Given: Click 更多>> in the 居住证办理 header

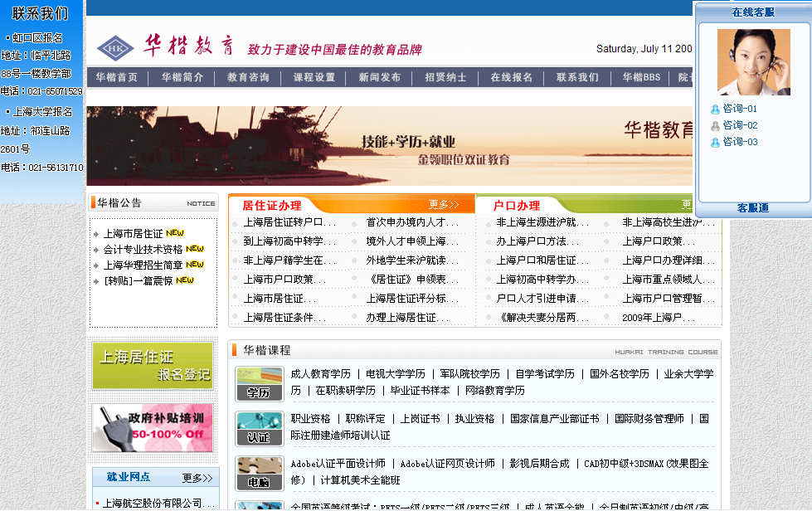Looking at the screenshot, I should click(x=444, y=205).
